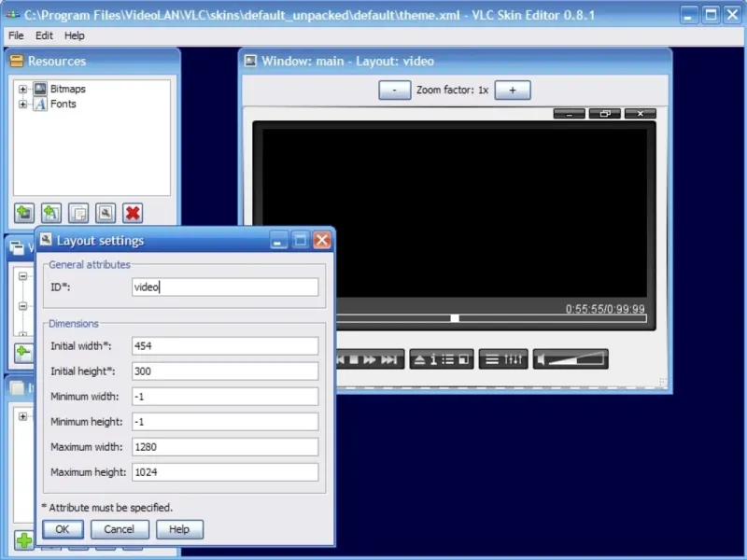Click the resize grip of the layout window
747x560 pixels.
[x=662, y=382]
